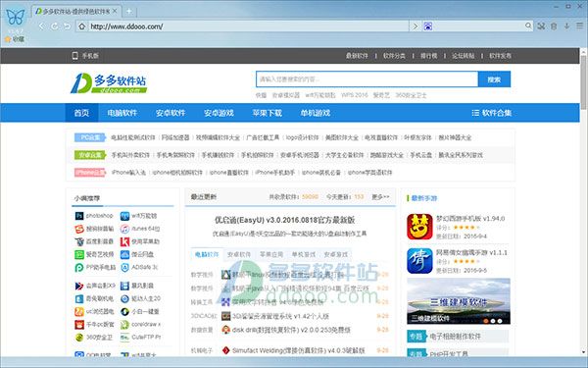Click the site search input field
Viewport: 588px width, 368px height.
pos(367,79)
